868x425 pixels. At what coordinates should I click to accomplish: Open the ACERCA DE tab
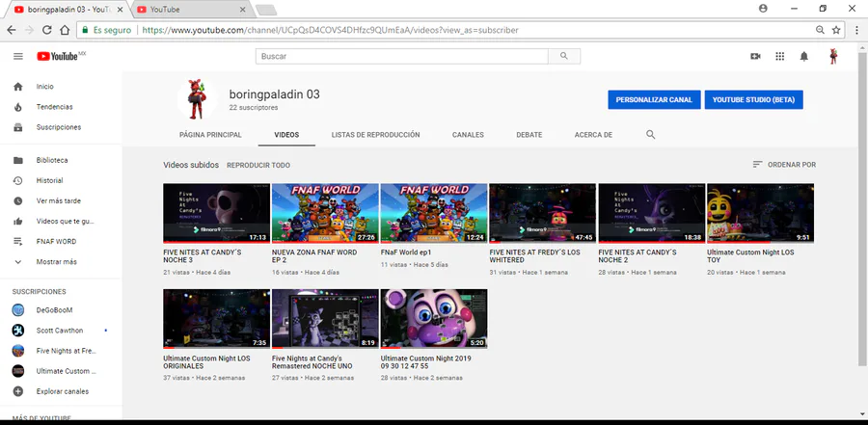[593, 135]
